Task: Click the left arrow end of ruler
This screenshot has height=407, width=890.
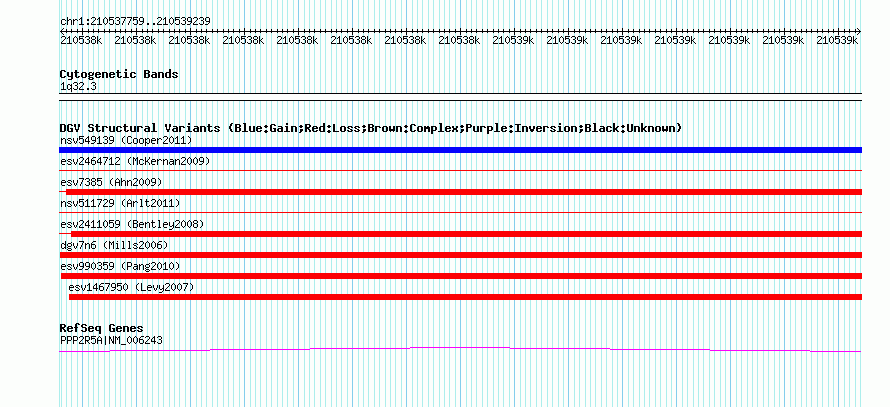Action: [x=62, y=31]
